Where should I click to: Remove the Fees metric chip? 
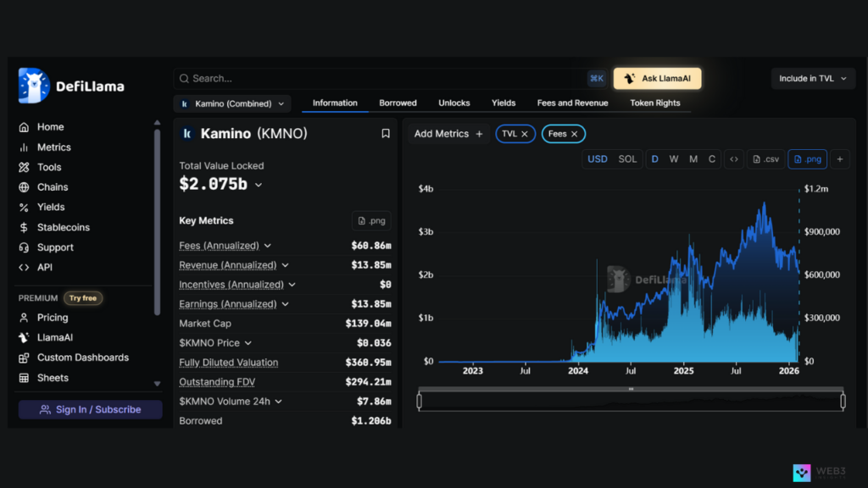[575, 134]
